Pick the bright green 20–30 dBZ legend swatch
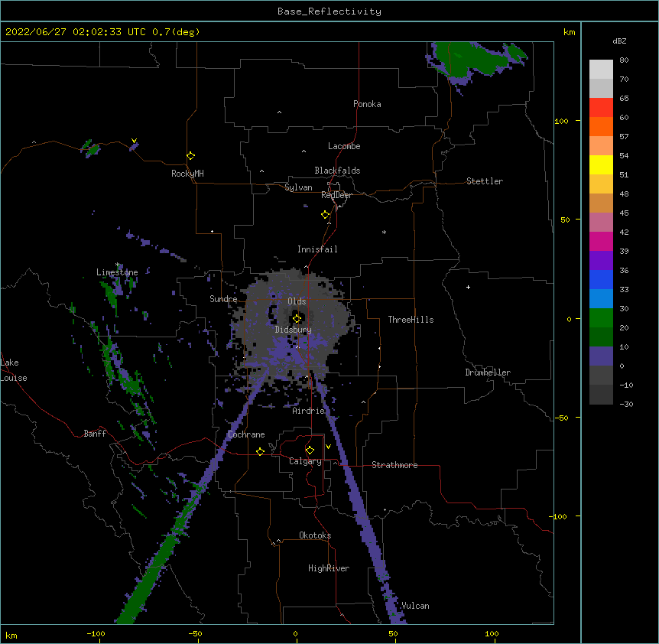 pyautogui.click(x=601, y=318)
